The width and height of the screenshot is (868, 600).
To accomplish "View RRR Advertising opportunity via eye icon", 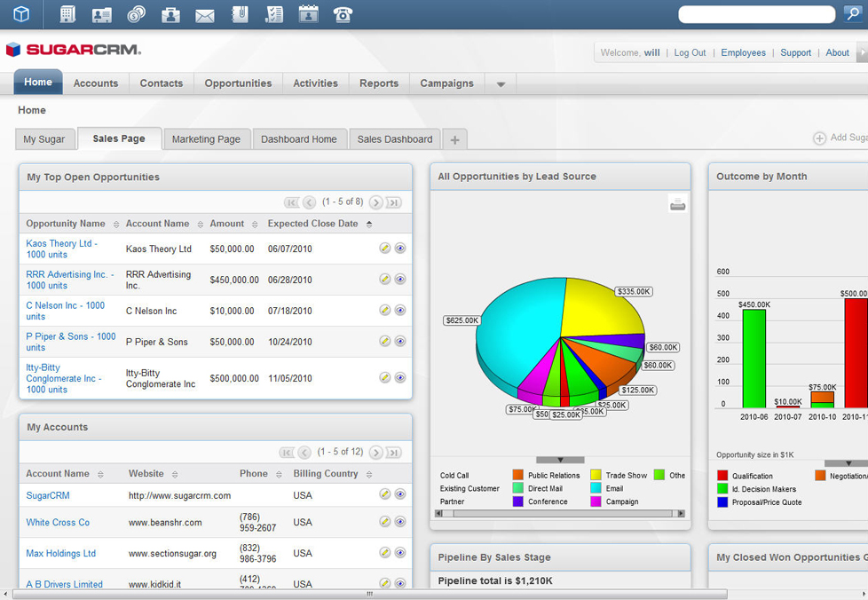I will point(400,280).
